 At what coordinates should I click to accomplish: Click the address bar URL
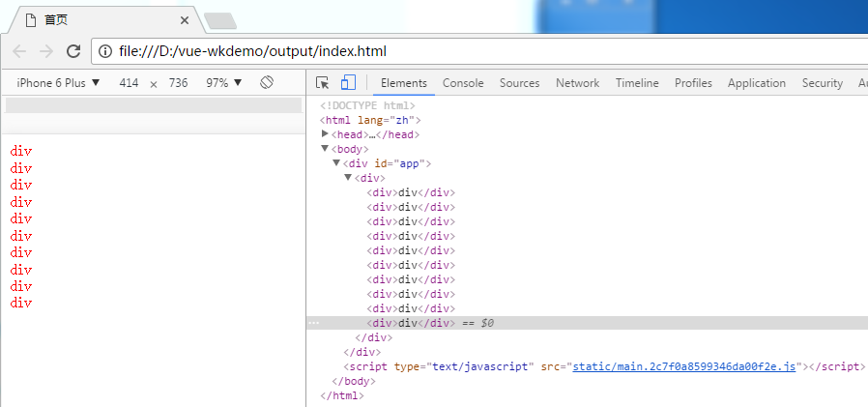point(252,51)
